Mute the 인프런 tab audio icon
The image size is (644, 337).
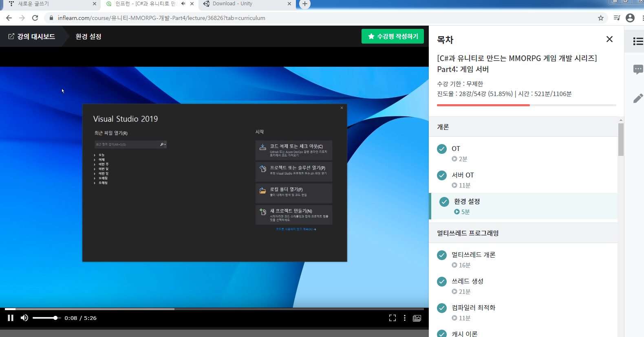[x=183, y=4]
